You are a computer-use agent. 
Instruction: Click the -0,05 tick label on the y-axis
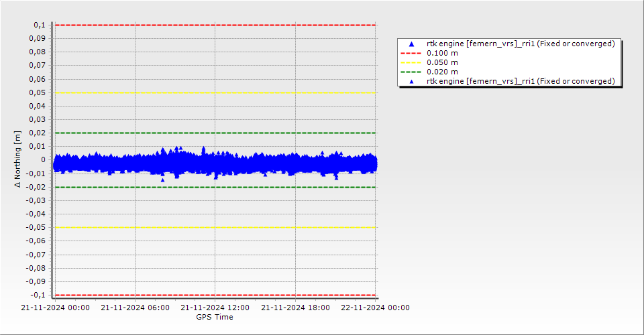click(35, 227)
